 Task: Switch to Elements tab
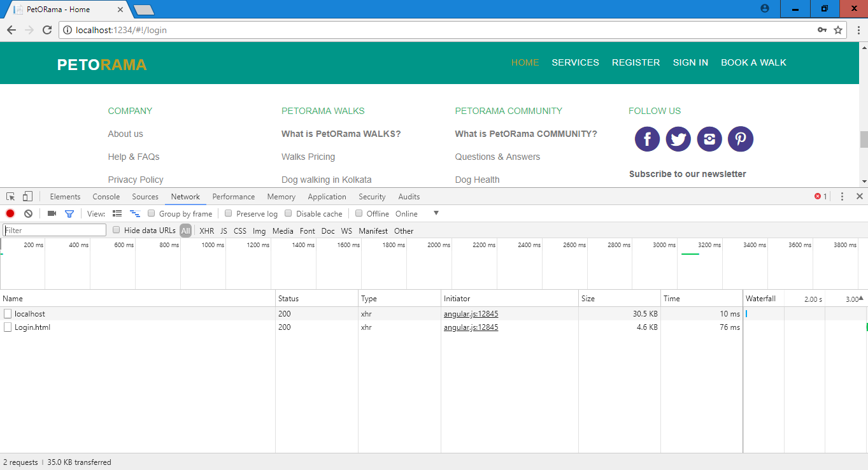pos(65,197)
